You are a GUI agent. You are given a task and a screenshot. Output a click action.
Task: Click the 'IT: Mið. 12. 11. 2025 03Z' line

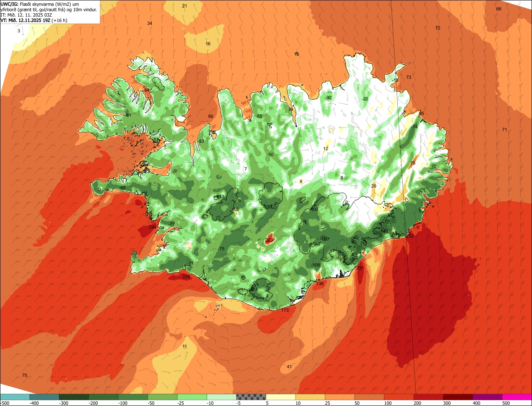(x=26, y=15)
